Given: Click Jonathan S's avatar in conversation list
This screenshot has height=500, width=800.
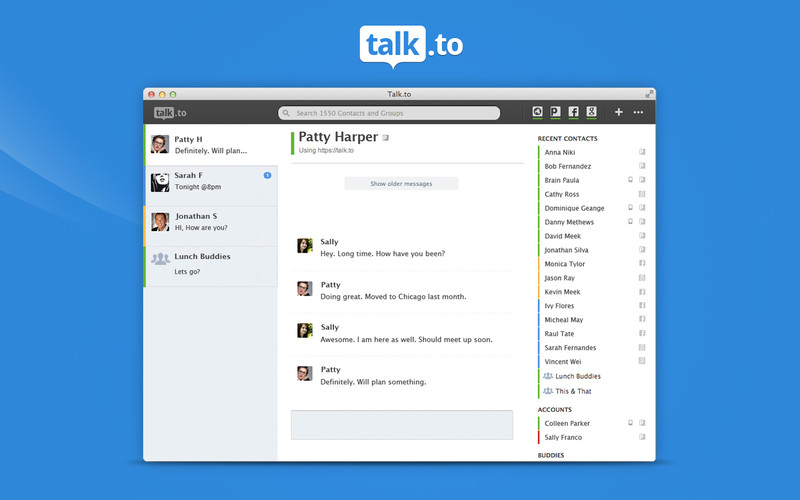Looking at the screenshot, I should [x=160, y=222].
